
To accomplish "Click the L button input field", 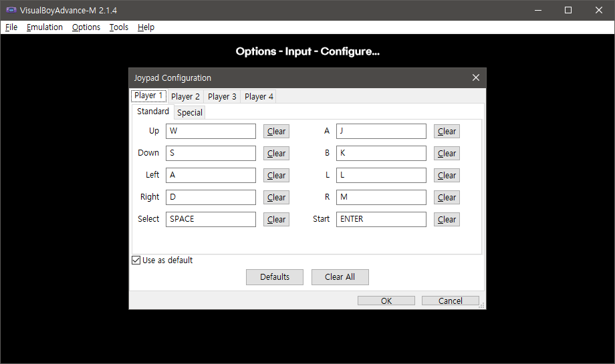I will click(x=381, y=175).
